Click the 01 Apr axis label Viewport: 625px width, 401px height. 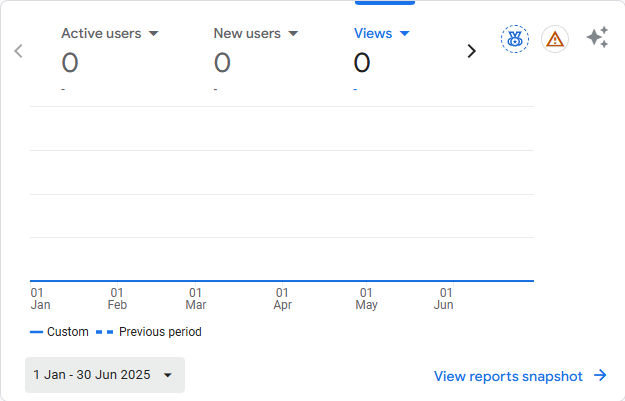pyautogui.click(x=283, y=299)
